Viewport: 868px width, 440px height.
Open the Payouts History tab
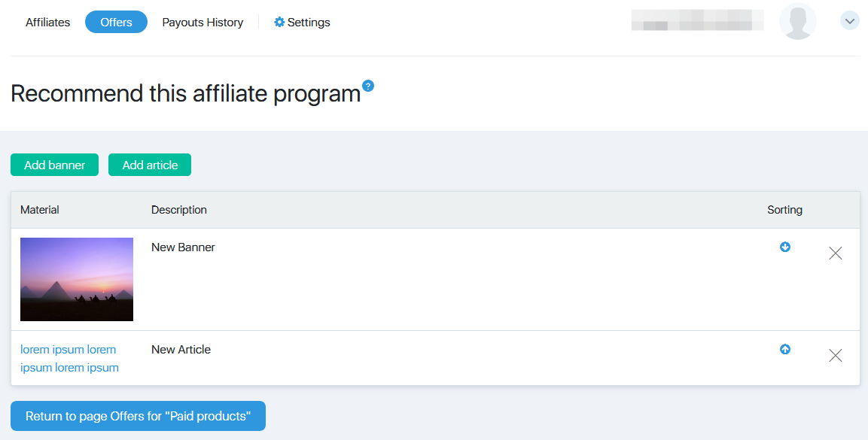point(203,22)
